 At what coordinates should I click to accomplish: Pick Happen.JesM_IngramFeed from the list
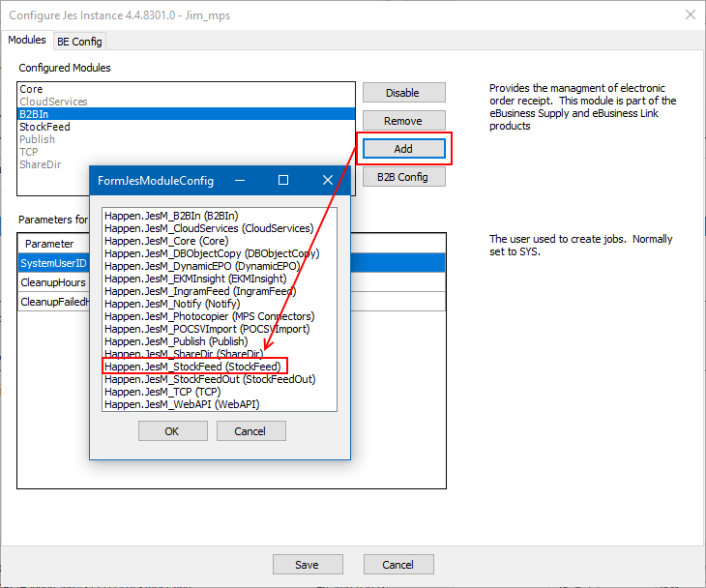click(x=200, y=291)
